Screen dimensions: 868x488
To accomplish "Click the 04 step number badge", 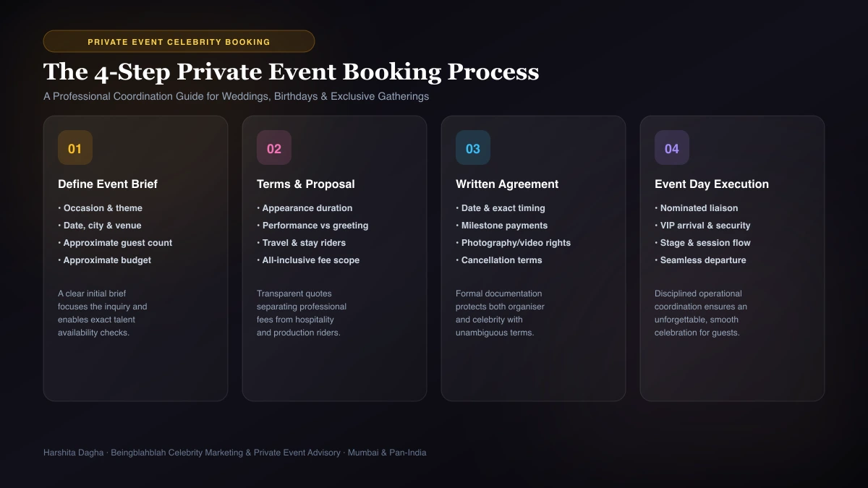I will tap(672, 147).
